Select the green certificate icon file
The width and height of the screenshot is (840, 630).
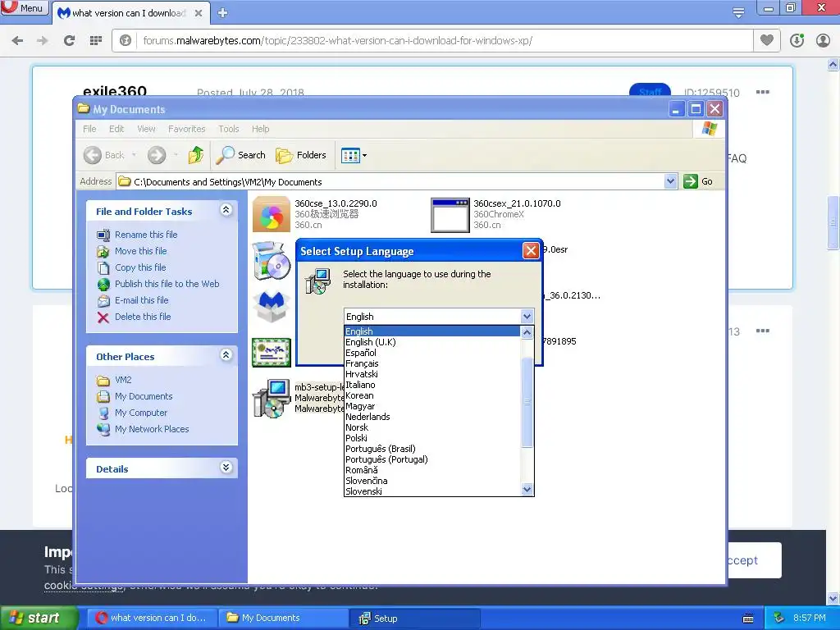click(x=271, y=352)
